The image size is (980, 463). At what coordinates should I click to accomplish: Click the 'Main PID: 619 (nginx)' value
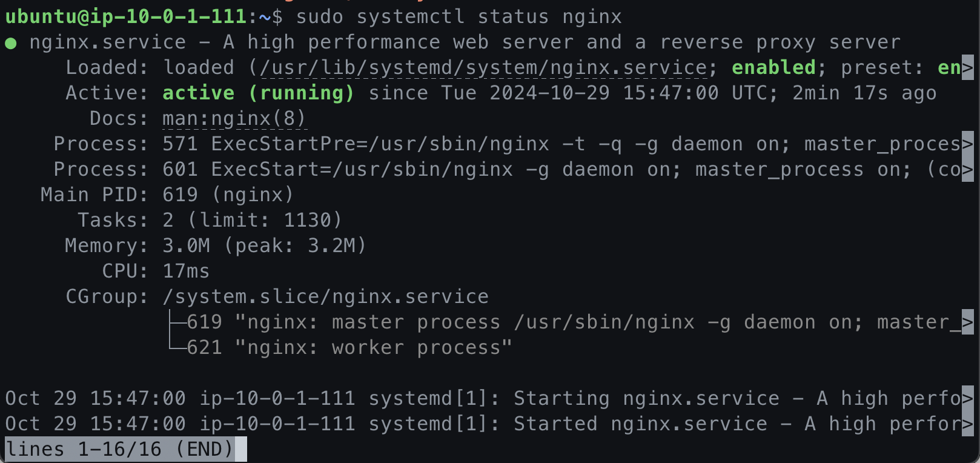pos(228,195)
